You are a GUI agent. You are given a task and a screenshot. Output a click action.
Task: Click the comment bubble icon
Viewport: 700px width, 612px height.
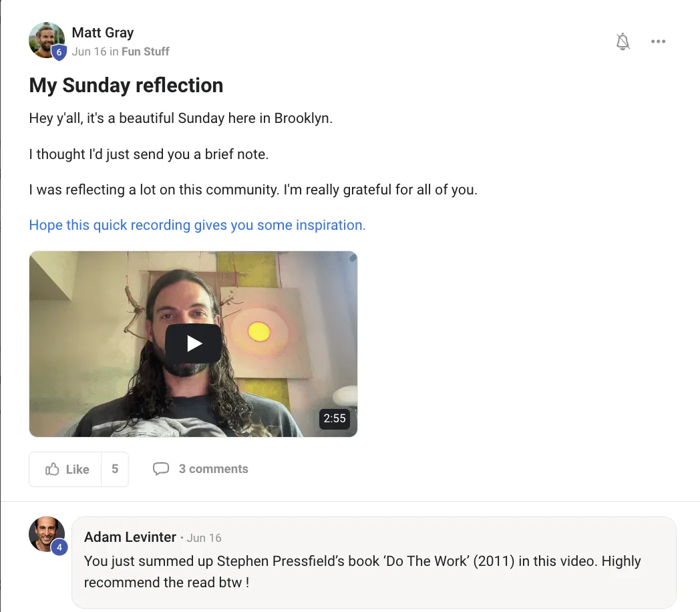point(161,469)
